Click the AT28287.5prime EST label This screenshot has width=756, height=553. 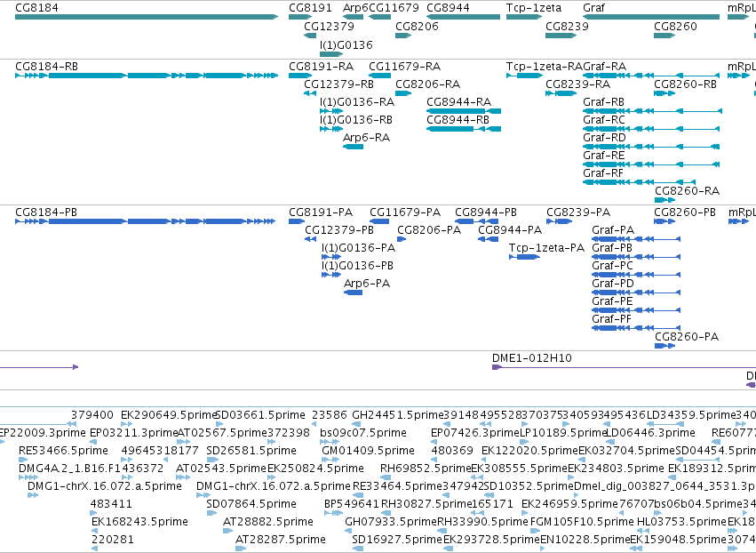coord(281,539)
